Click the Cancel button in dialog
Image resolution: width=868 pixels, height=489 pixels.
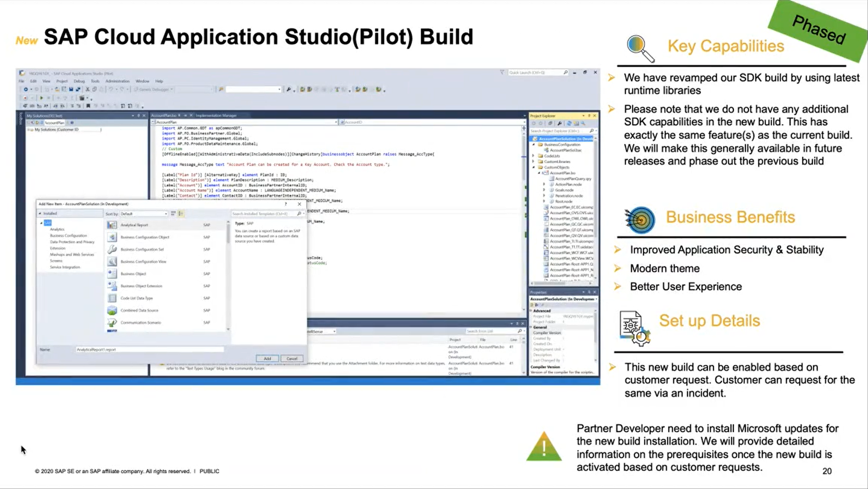point(292,359)
